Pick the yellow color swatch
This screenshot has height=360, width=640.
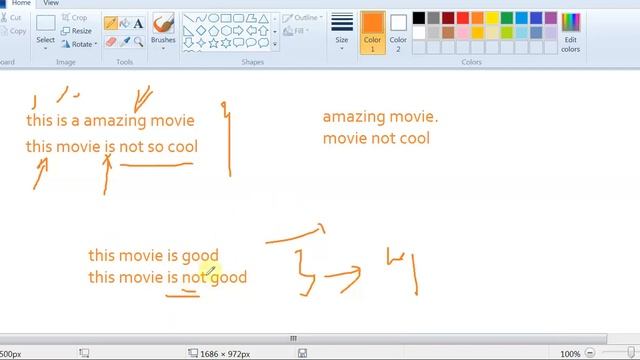[492, 18]
